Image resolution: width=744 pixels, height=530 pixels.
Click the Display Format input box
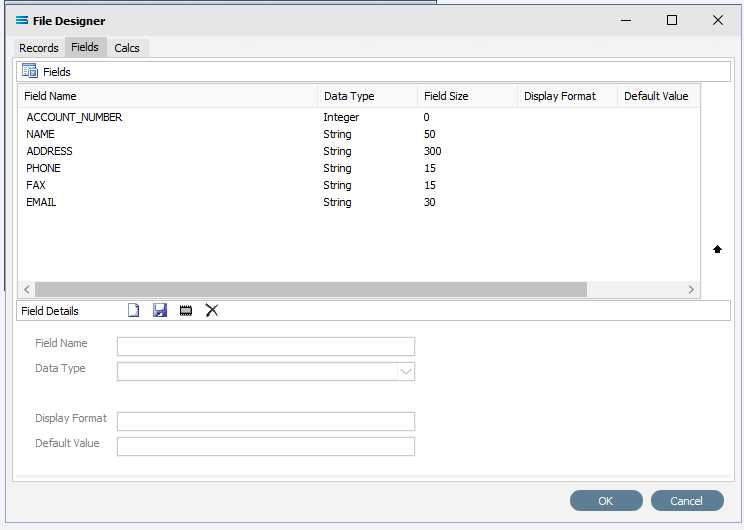266,421
